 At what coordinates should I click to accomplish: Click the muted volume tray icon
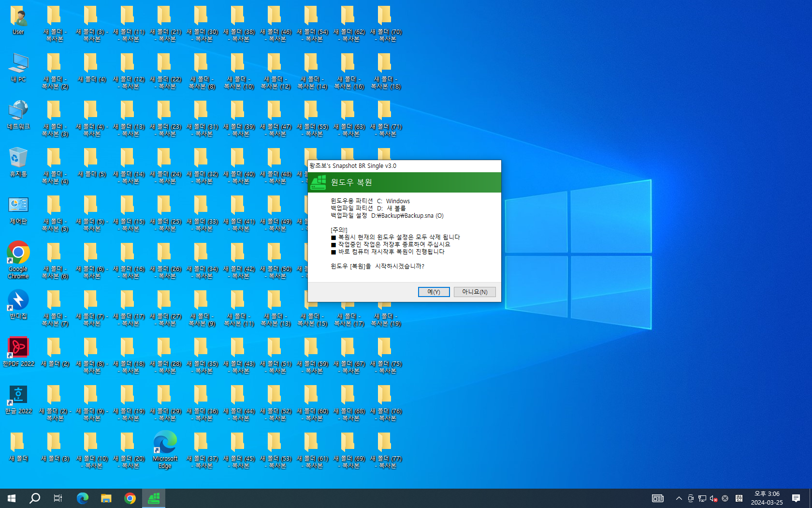pos(713,498)
